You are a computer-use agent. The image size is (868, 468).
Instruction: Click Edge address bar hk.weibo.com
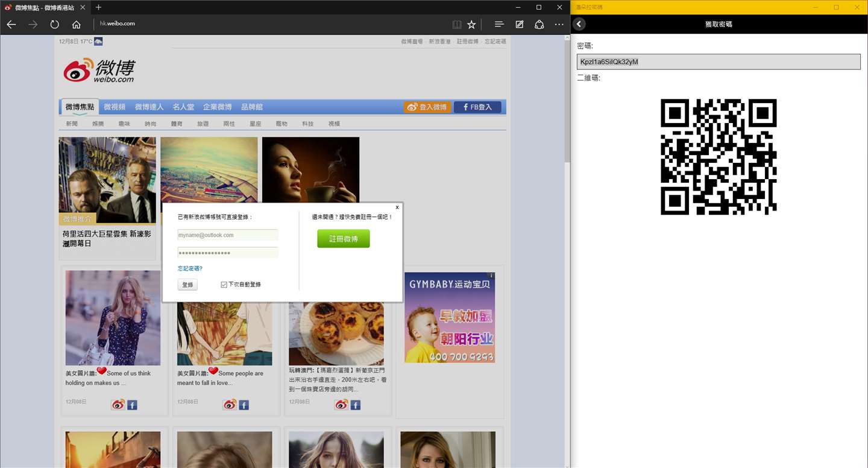pos(118,24)
